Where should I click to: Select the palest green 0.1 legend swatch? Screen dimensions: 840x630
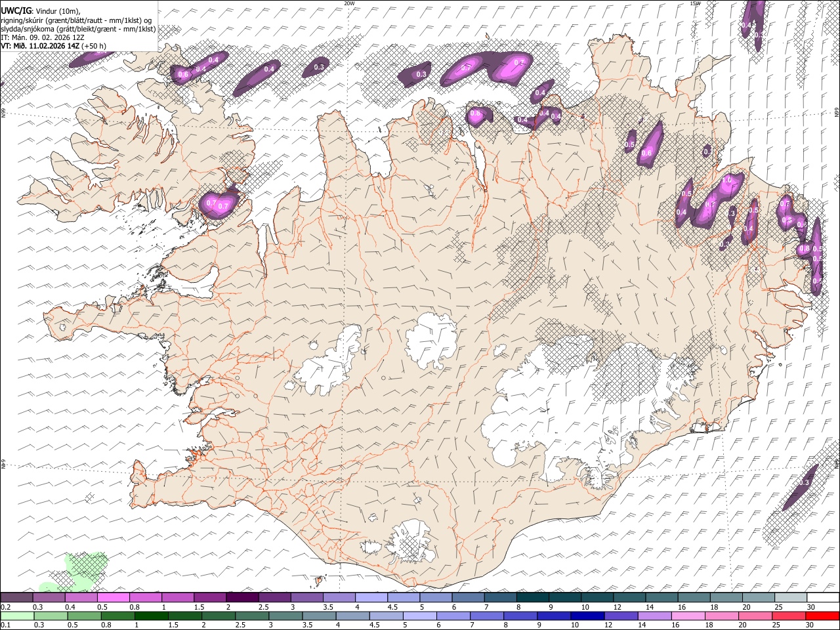(16, 616)
